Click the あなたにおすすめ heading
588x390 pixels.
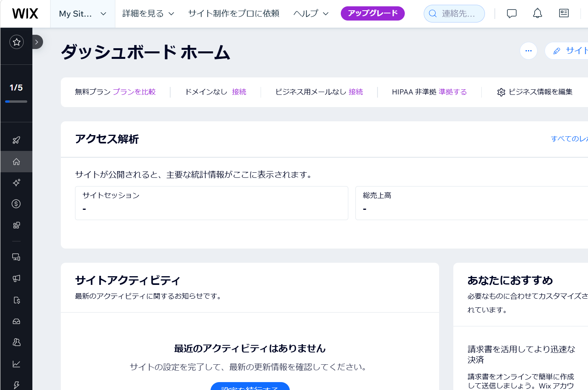pos(510,281)
